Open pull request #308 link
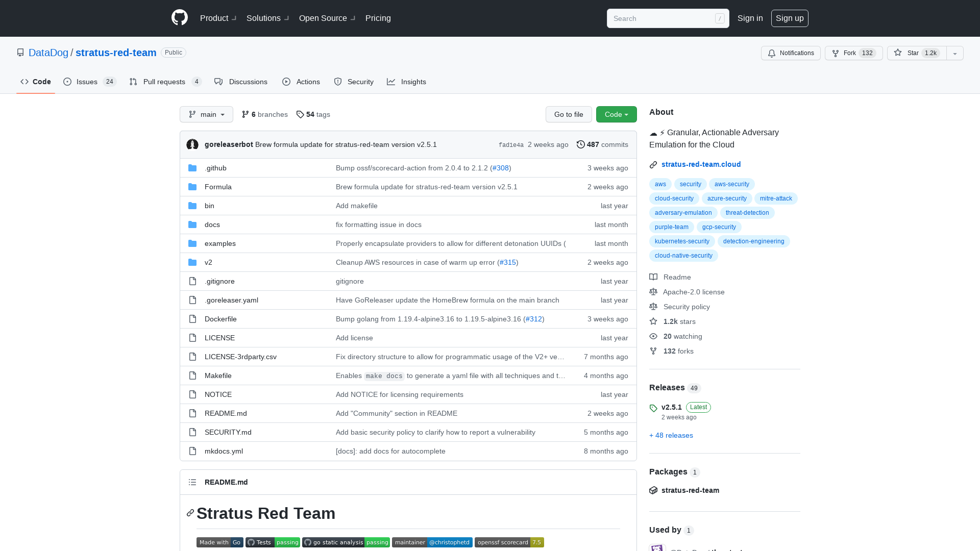 click(x=500, y=168)
